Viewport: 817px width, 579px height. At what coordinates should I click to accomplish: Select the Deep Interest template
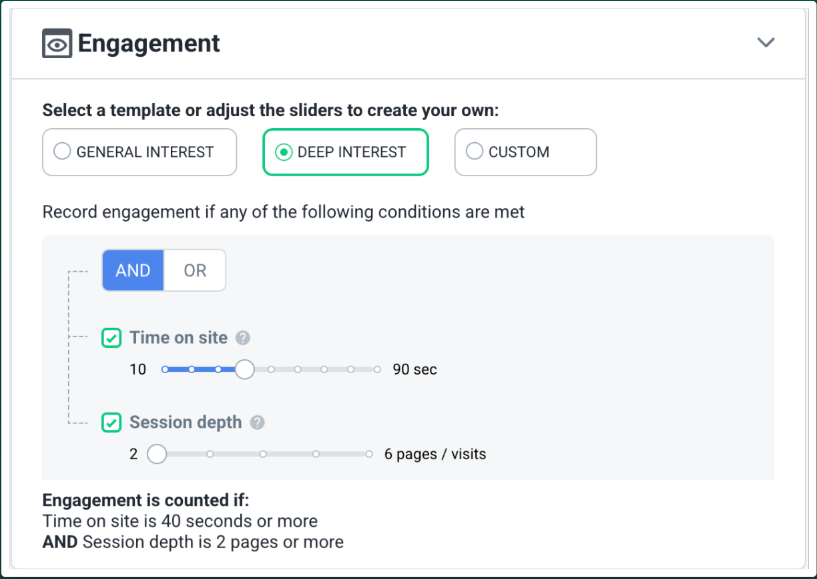[345, 152]
